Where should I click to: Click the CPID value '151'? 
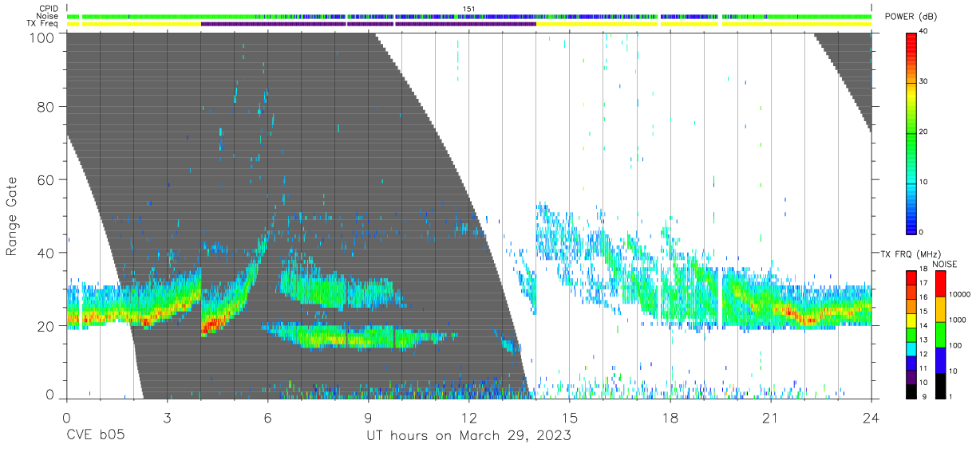tap(468, 9)
